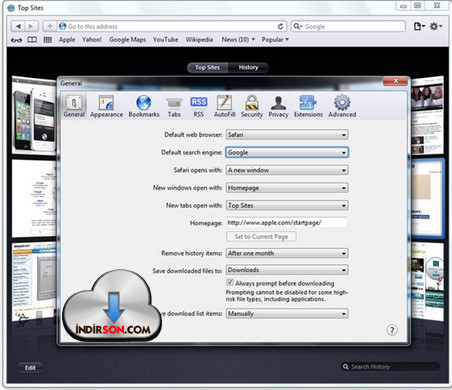Viewport: 452px width, 390px height.
Task: Open the Default search engine dropdown
Action: [x=287, y=152]
